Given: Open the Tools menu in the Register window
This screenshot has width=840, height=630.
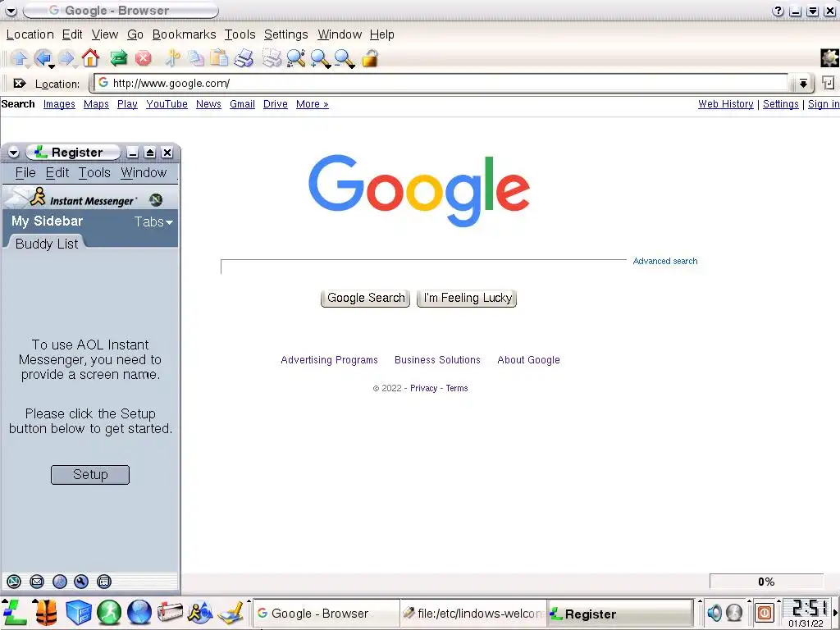Looking at the screenshot, I should coord(94,172).
